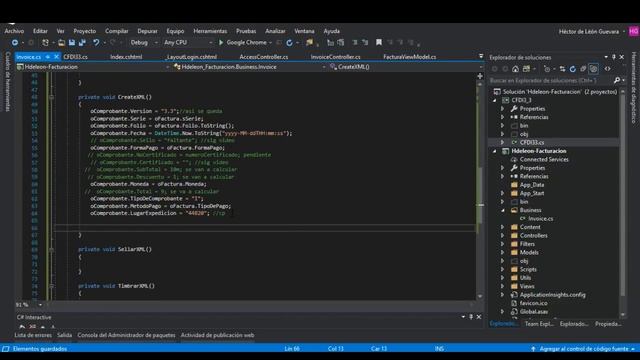This screenshot has height=360, width=640.
Task: Click the Solution Explorer views switch icon
Action: pyautogui.click(x=527, y=69)
